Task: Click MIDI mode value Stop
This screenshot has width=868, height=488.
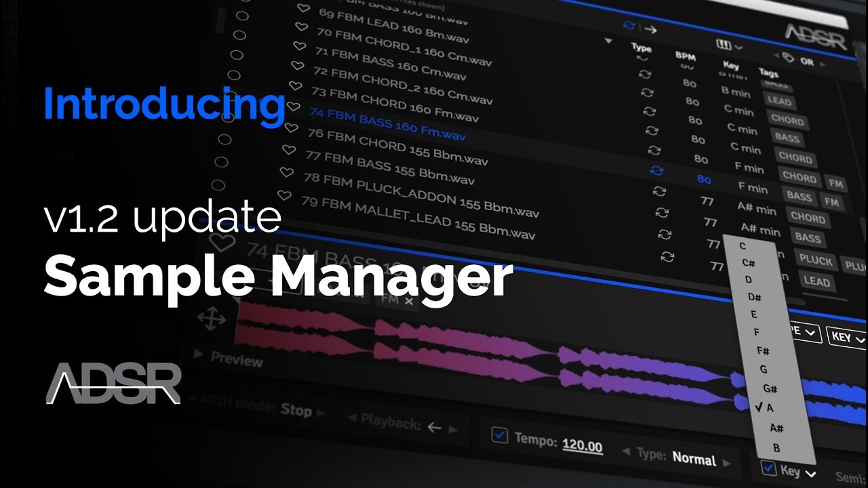Action: (296, 410)
